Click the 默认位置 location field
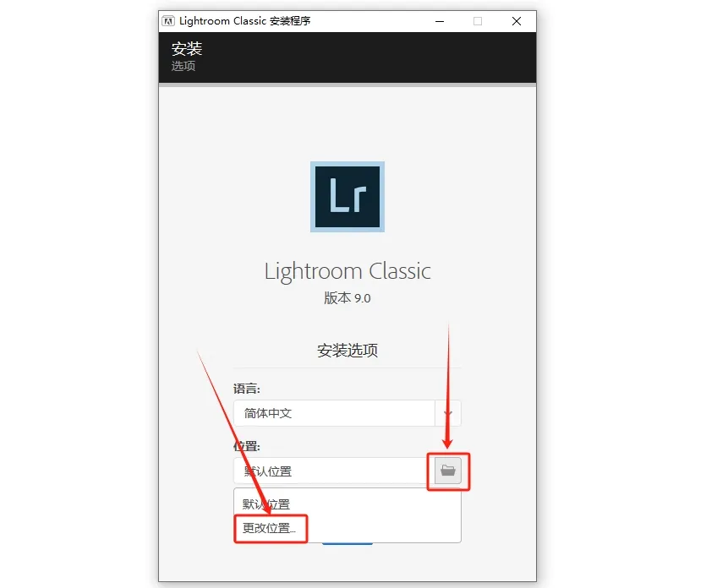This screenshot has width=728, height=588. tap(330, 471)
